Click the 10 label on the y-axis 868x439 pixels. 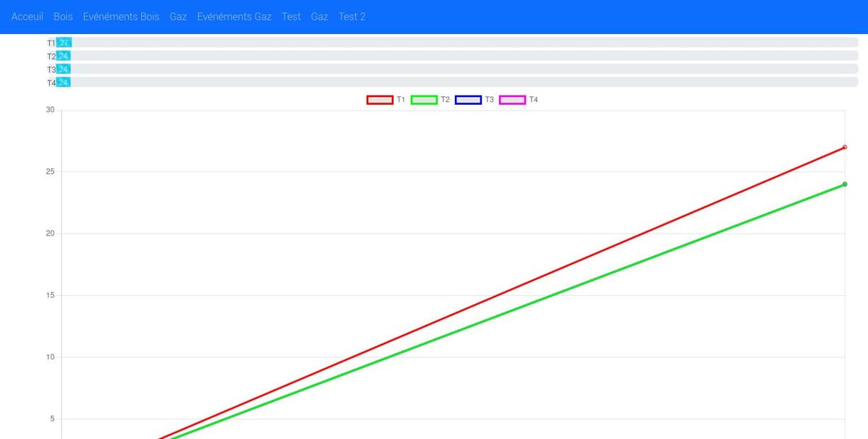[x=50, y=357]
